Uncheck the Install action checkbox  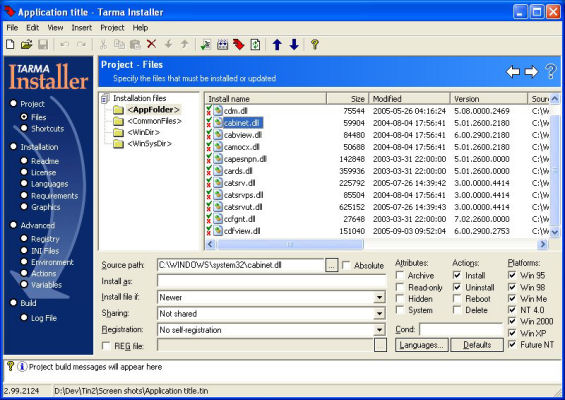(457, 276)
